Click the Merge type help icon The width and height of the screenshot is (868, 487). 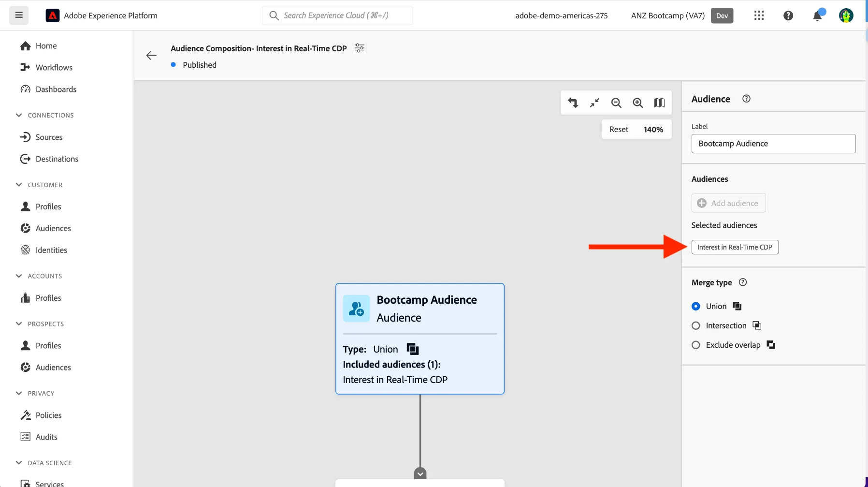pyautogui.click(x=743, y=282)
